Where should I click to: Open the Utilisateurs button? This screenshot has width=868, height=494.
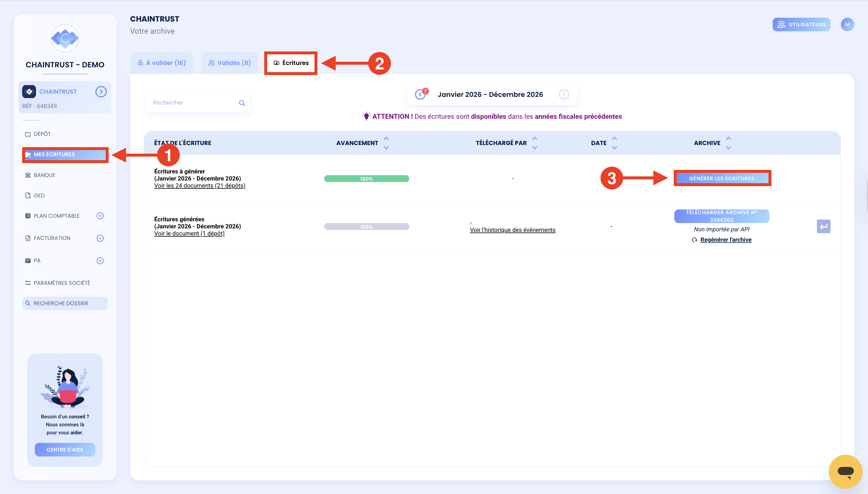801,25
